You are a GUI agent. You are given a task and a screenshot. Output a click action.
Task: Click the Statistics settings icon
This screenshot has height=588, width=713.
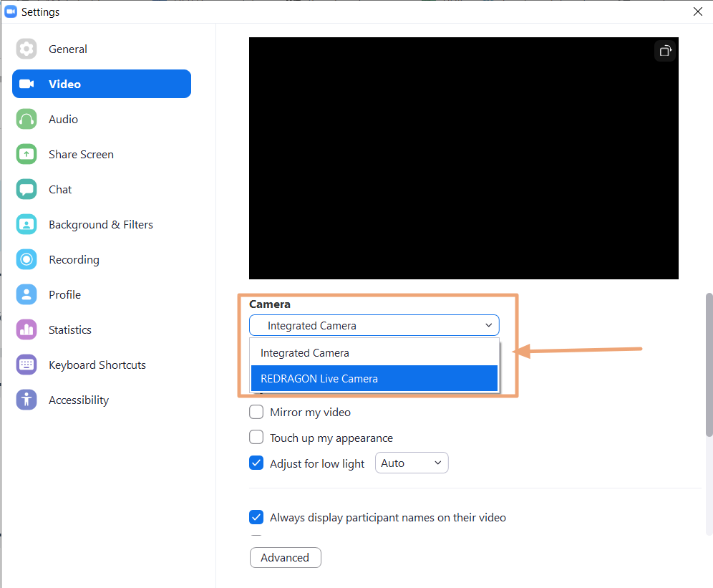pyautogui.click(x=26, y=329)
